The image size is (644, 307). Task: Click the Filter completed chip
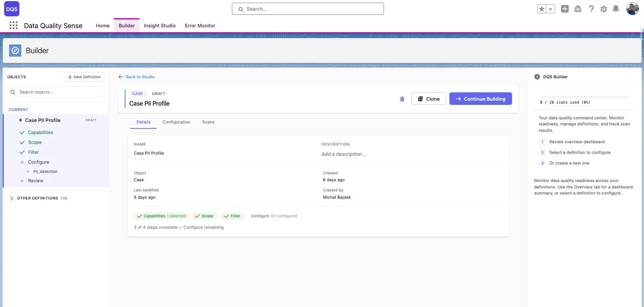point(233,216)
